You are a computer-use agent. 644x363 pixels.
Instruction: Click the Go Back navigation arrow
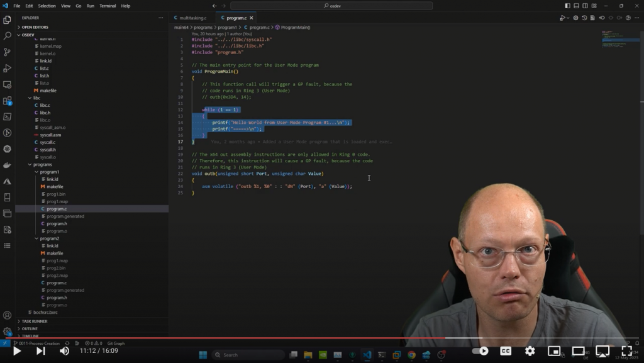click(214, 6)
